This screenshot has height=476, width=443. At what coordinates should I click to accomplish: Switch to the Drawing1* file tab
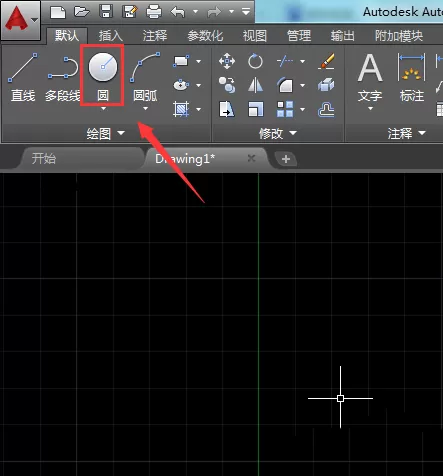coord(185,159)
